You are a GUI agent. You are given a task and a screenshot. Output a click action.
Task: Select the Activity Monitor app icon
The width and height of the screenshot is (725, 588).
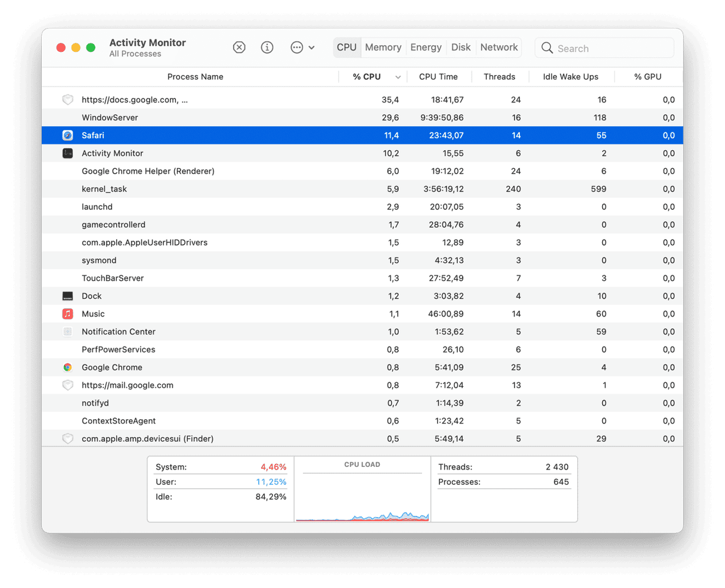point(67,153)
